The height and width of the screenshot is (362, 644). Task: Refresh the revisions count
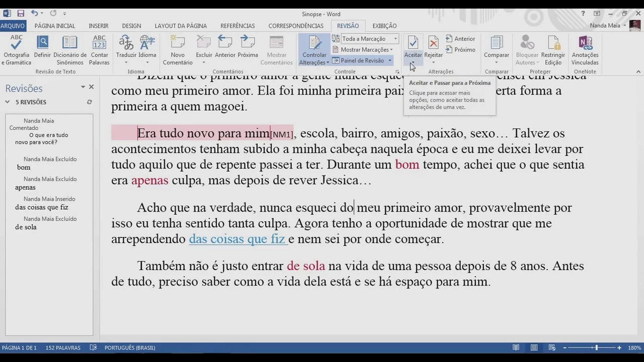coord(89,102)
